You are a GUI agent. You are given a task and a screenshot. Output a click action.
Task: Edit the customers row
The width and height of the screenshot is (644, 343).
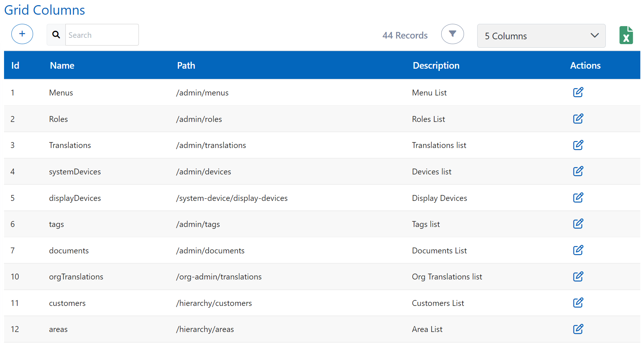(578, 303)
